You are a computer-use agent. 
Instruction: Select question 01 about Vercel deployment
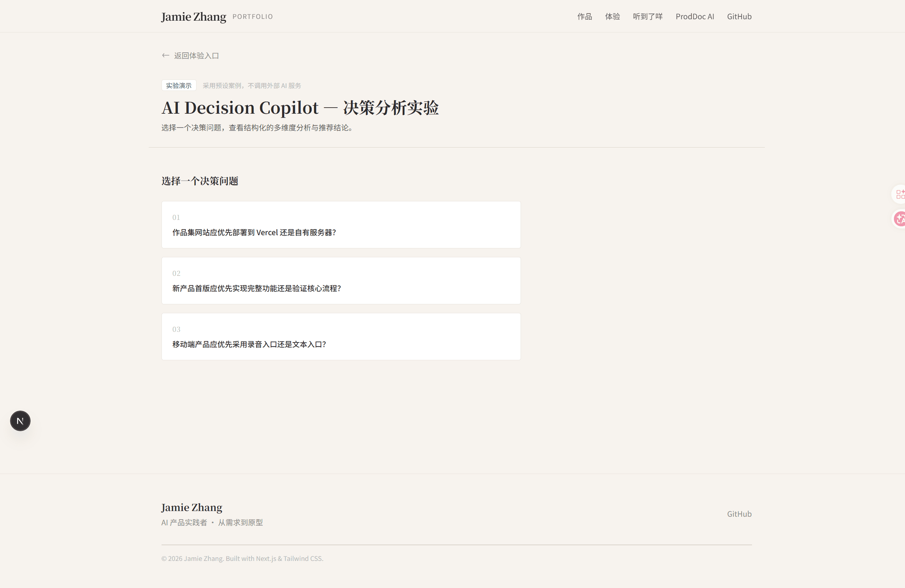[x=341, y=225]
